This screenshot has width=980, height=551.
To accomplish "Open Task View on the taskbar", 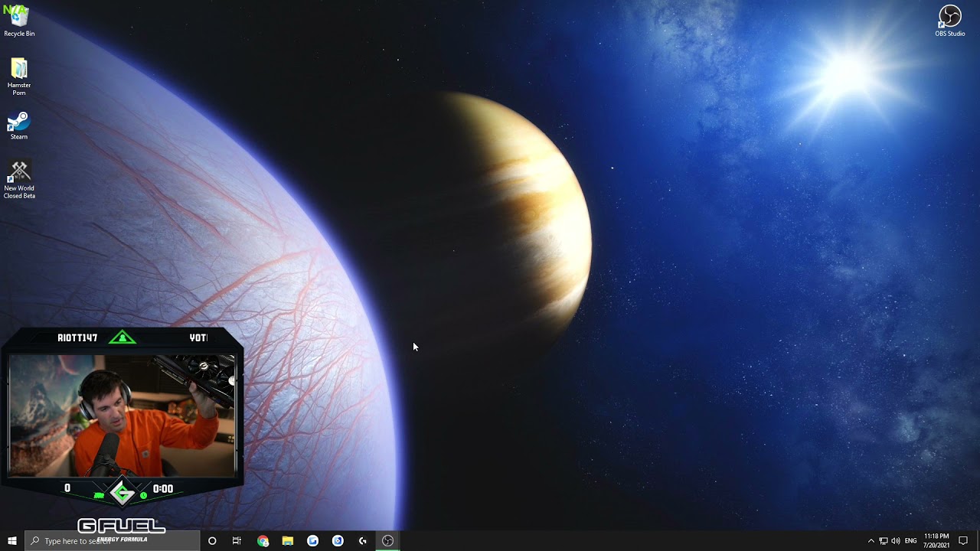I will (x=237, y=541).
